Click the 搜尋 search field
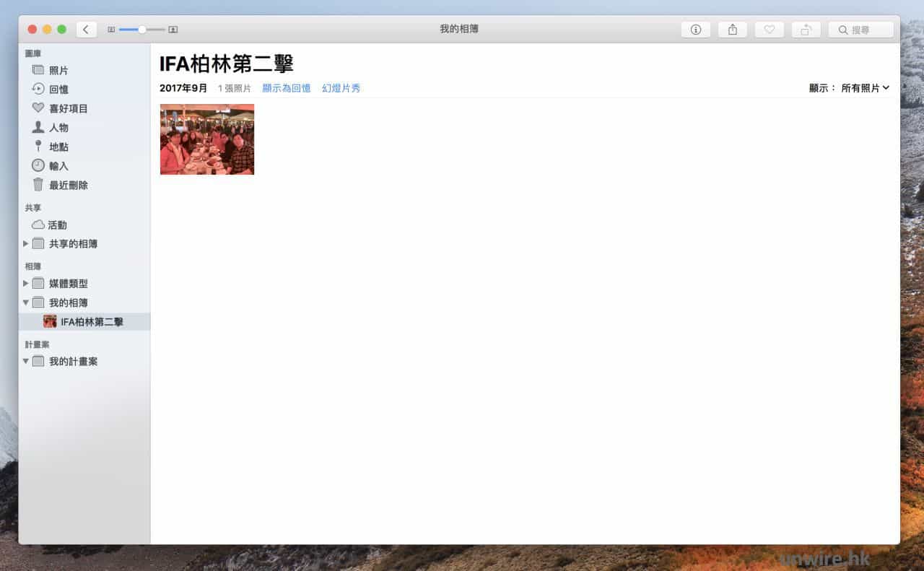Image resolution: width=924 pixels, height=571 pixels. point(861,30)
